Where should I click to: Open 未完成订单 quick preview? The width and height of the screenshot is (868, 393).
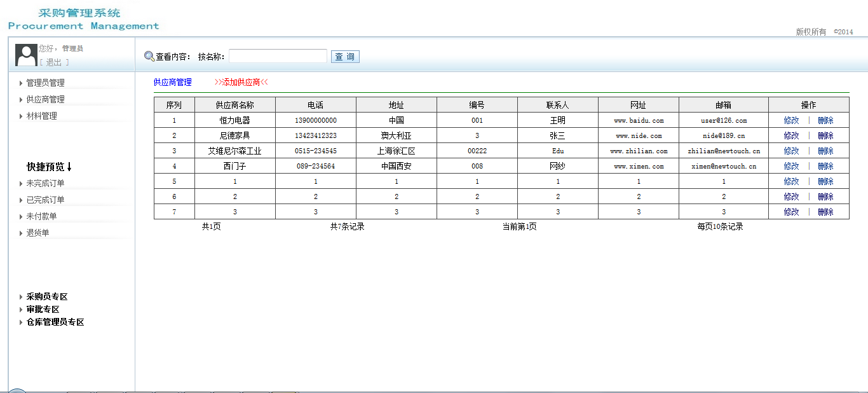(45, 183)
